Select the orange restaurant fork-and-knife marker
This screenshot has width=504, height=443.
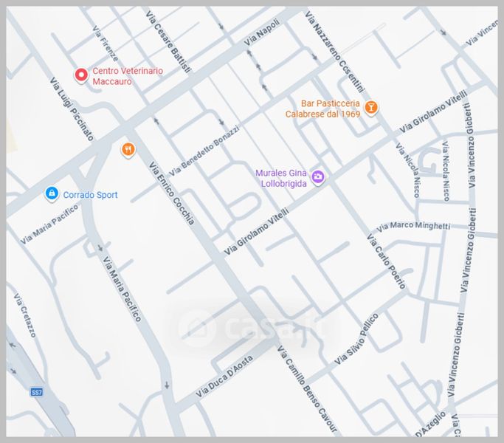(x=128, y=150)
